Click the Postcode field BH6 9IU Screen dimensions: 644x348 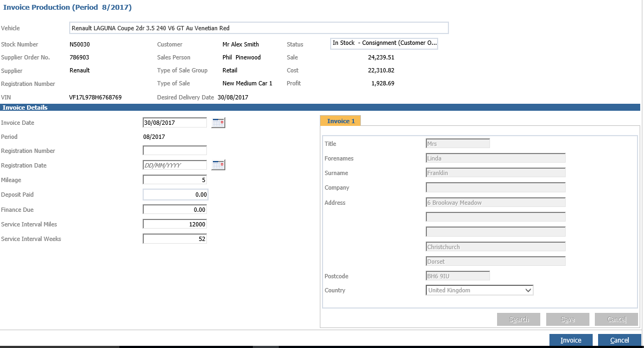tap(458, 276)
